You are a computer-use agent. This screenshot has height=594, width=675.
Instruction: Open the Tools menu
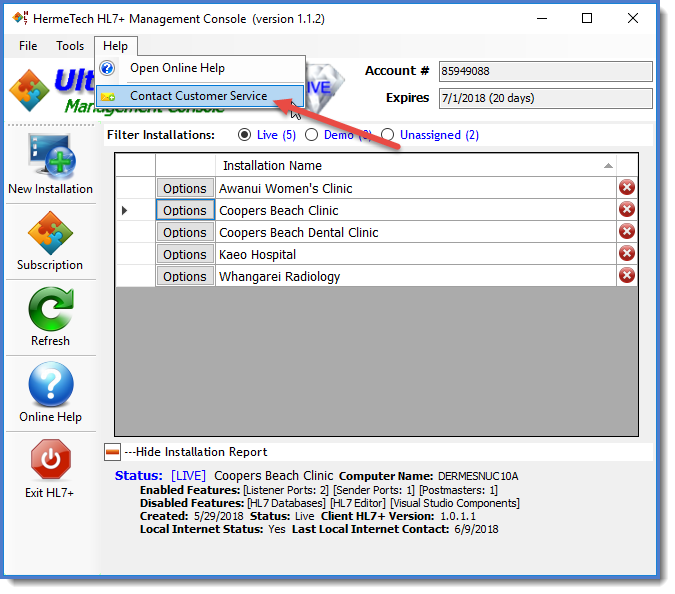pyautogui.click(x=70, y=46)
